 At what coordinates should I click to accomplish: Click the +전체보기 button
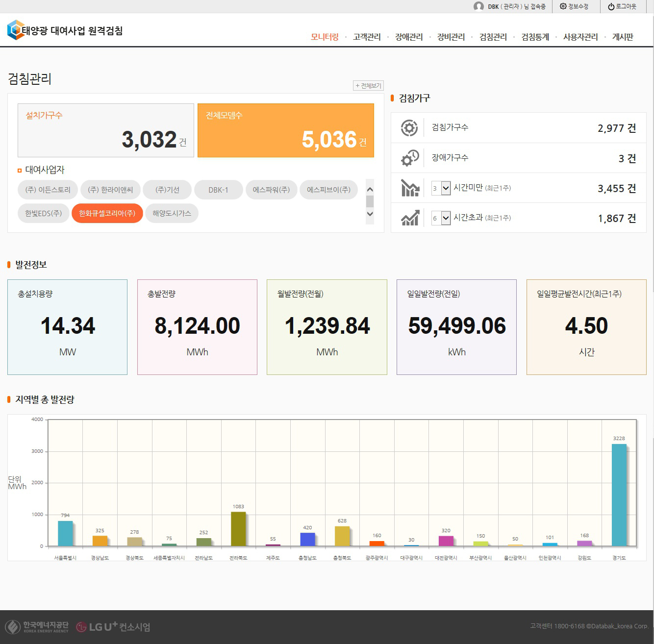coord(368,86)
